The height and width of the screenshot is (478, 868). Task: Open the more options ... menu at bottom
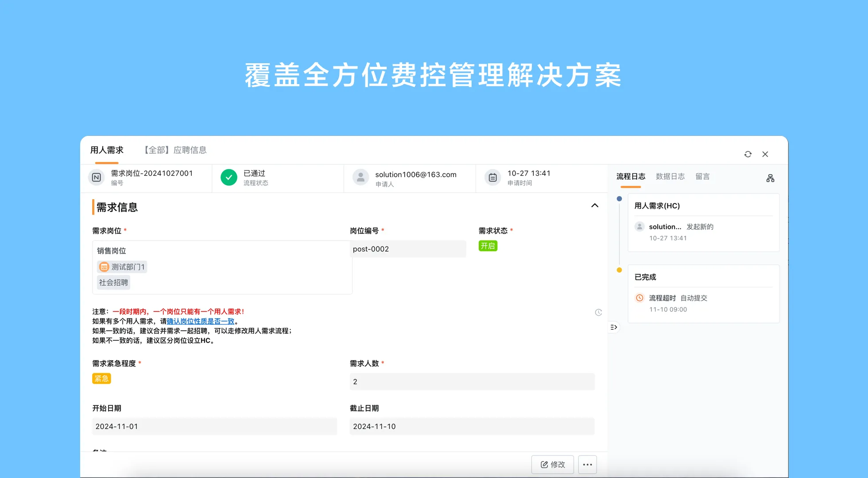[587, 464]
